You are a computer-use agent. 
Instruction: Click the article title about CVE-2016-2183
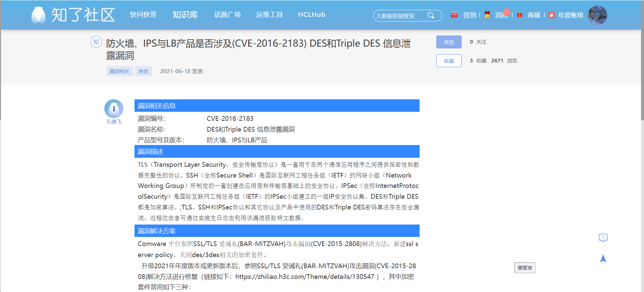[258, 49]
